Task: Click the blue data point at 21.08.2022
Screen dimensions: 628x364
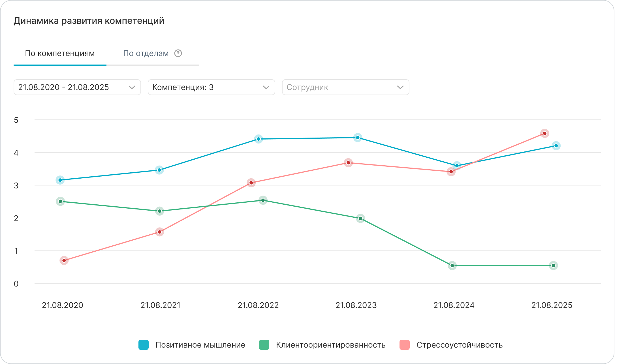Action: tap(259, 139)
